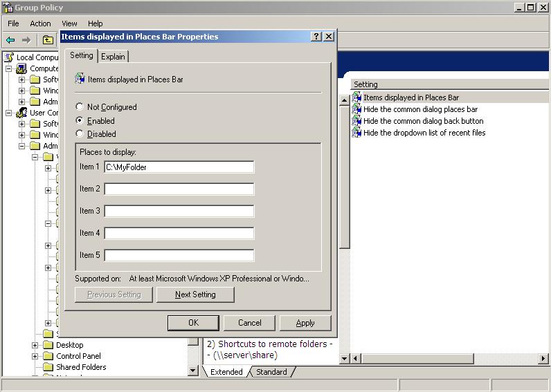Click the settings list horizontal scroll left arrow
Screen dimensions: 551x392
355,358
